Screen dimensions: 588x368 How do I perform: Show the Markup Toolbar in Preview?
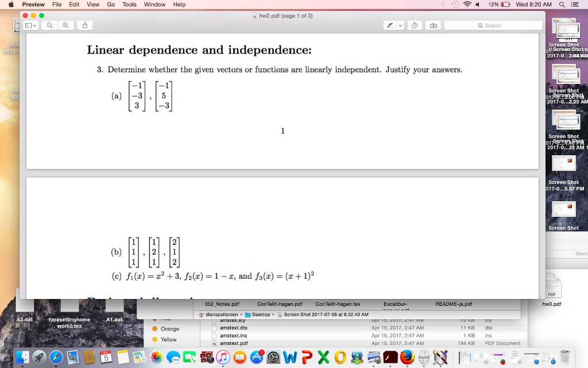(434, 25)
